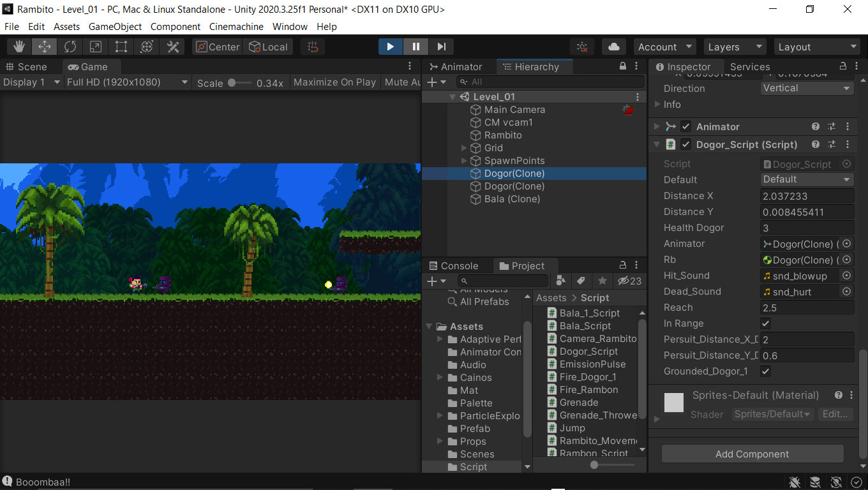Click the Project icon size slider
This screenshot has width=868, height=490.
[612, 465]
